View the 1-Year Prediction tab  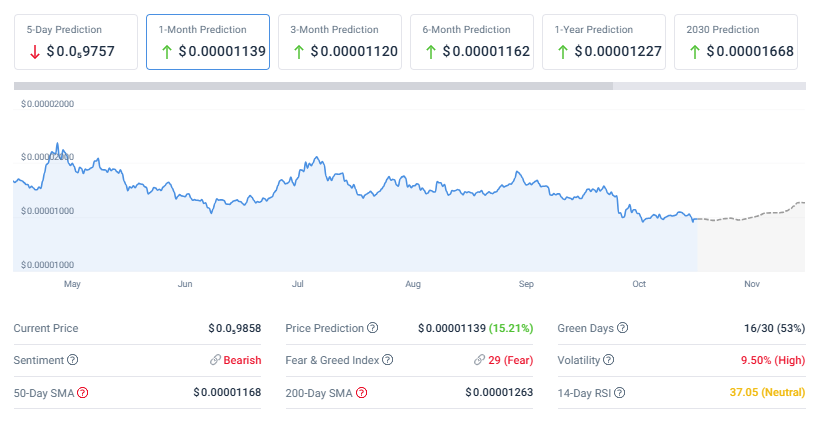604,42
